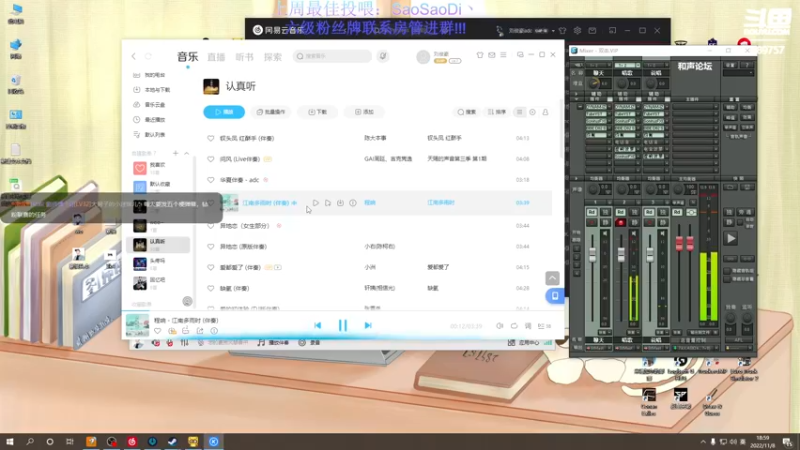Click the 搜索 button in the playlist toolbar
Viewport: 800px width, 450px height.
(x=467, y=112)
